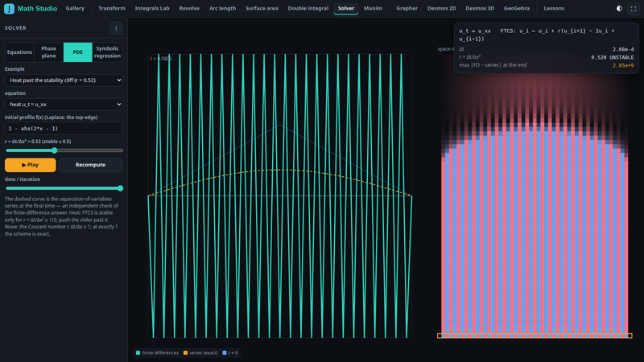
Task: Open the Desmos 2D tab
Action: pos(441,8)
